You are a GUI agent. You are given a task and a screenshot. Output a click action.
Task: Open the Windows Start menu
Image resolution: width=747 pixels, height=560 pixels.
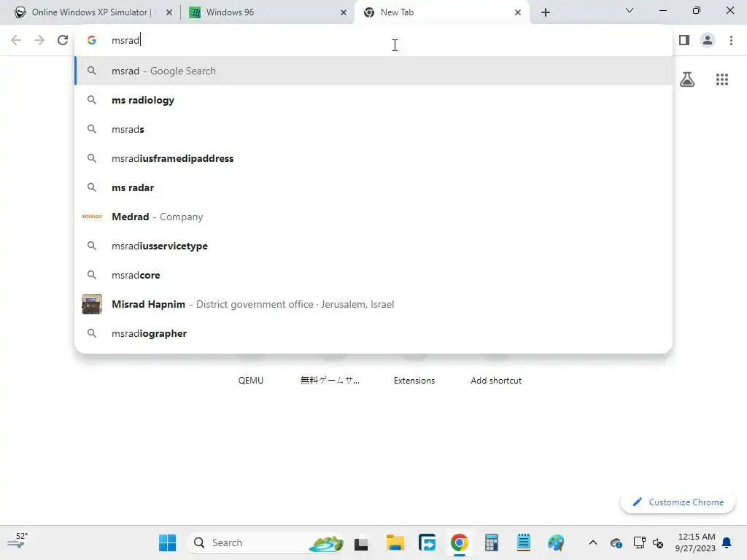pos(167,542)
